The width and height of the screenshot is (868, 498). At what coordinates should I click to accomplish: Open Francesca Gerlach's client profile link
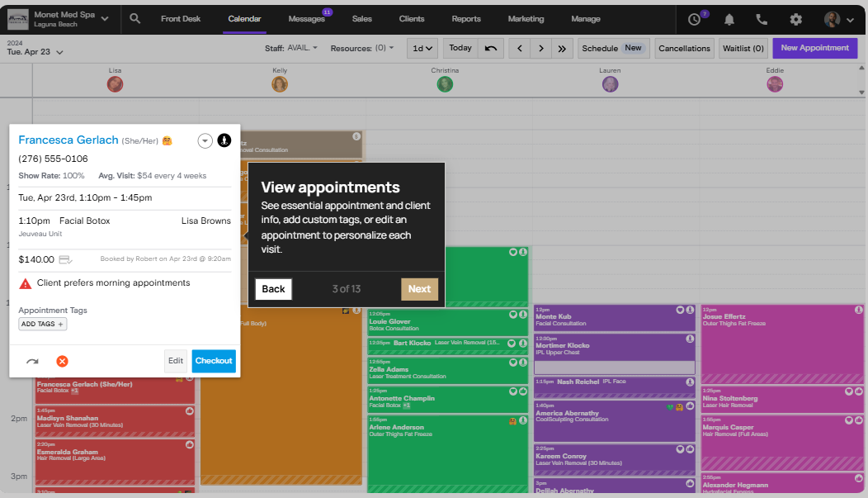[x=68, y=140]
